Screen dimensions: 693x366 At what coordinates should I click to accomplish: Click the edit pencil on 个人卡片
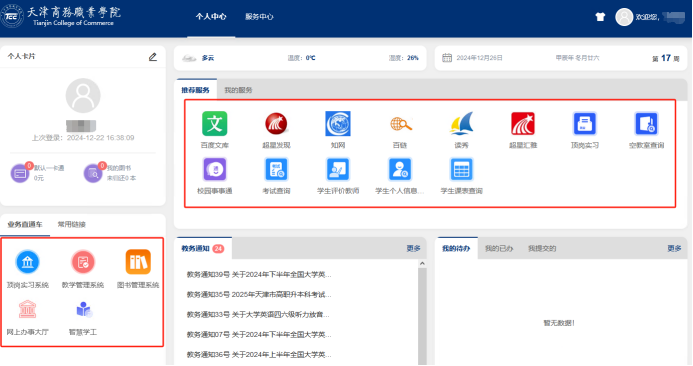[x=152, y=57]
